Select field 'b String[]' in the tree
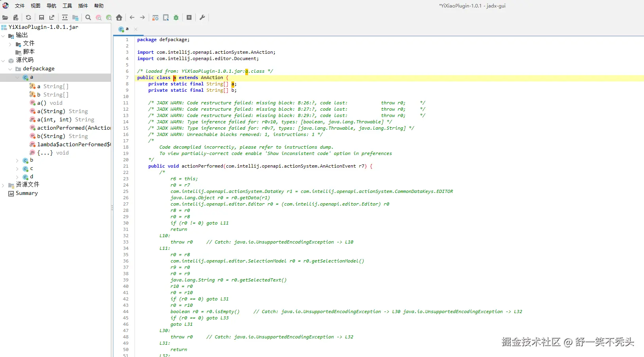 (53, 94)
